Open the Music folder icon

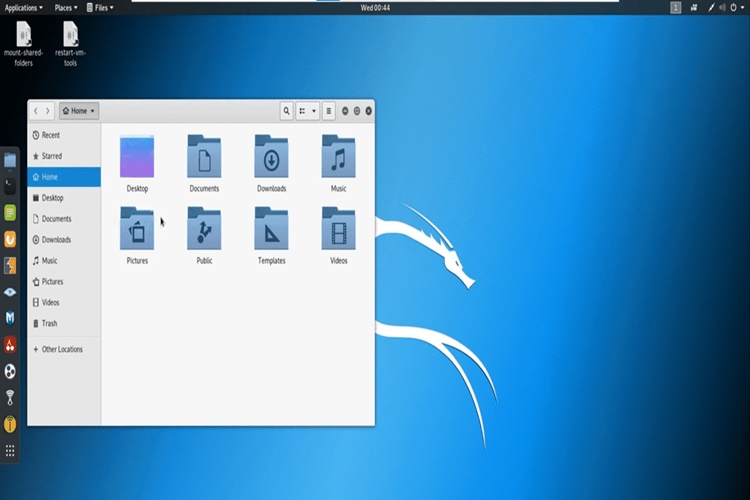click(x=339, y=157)
